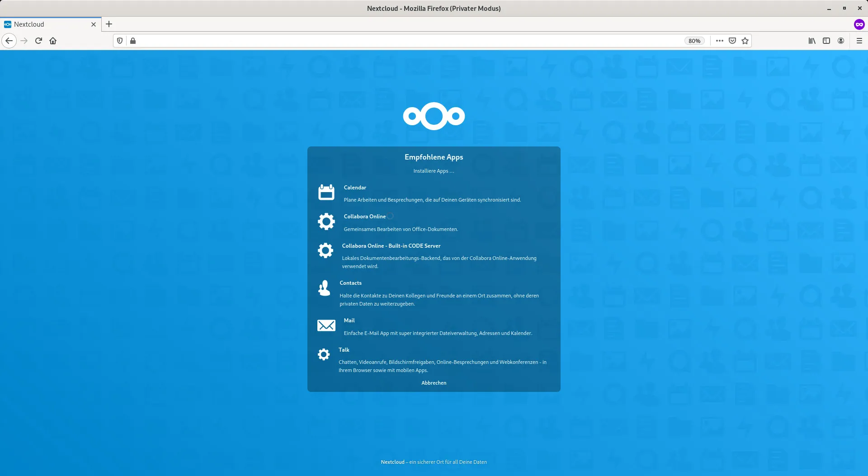Save page to Pocket icon
The image size is (868, 476).
click(x=732, y=41)
